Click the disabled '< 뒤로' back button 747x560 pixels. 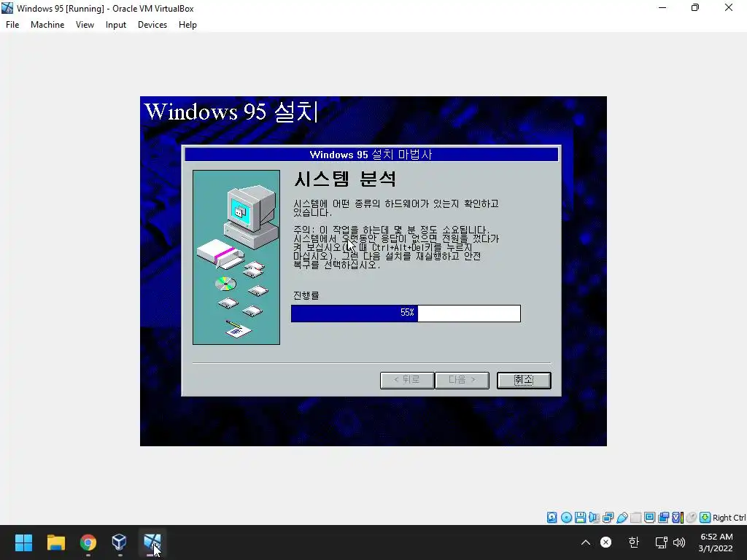click(x=407, y=380)
